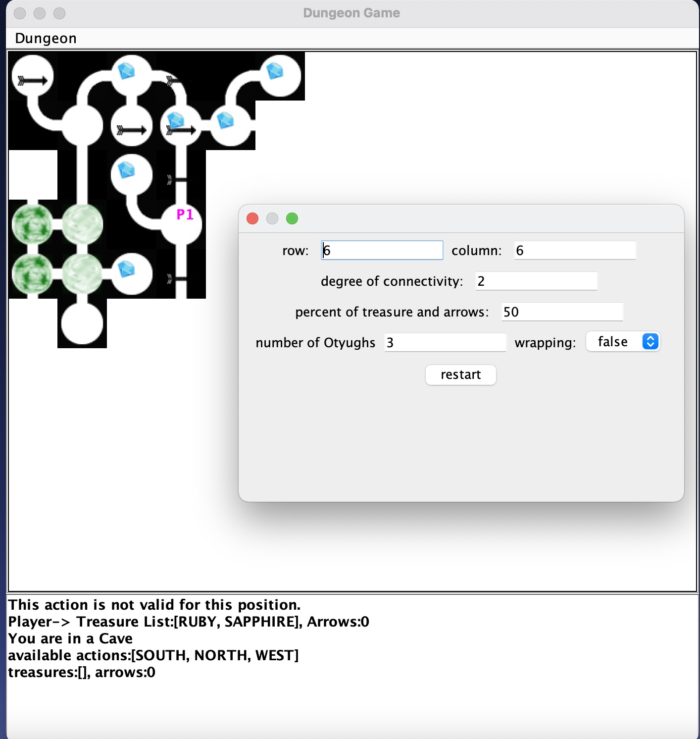Click the "This action is not valid" message
Image resolution: width=700 pixels, height=739 pixels.
tap(154, 605)
